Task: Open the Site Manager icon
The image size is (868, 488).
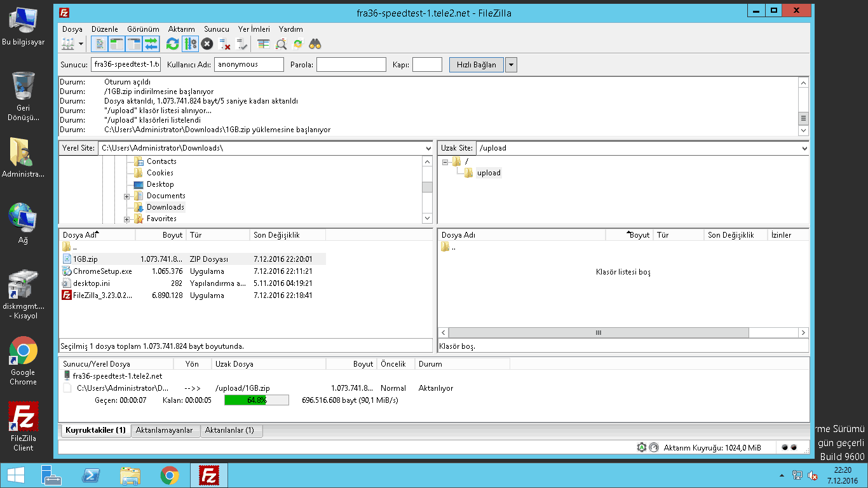Action: click(68, 44)
